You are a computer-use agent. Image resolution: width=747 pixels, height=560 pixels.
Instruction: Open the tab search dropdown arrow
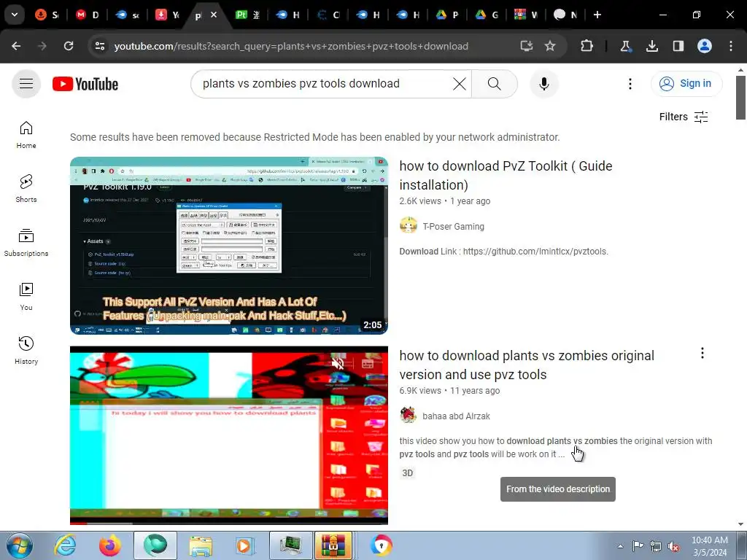15,15
